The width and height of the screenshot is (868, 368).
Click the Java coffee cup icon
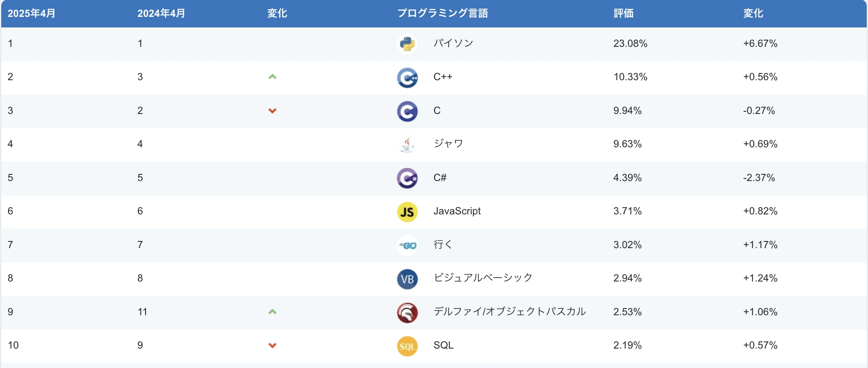click(407, 145)
